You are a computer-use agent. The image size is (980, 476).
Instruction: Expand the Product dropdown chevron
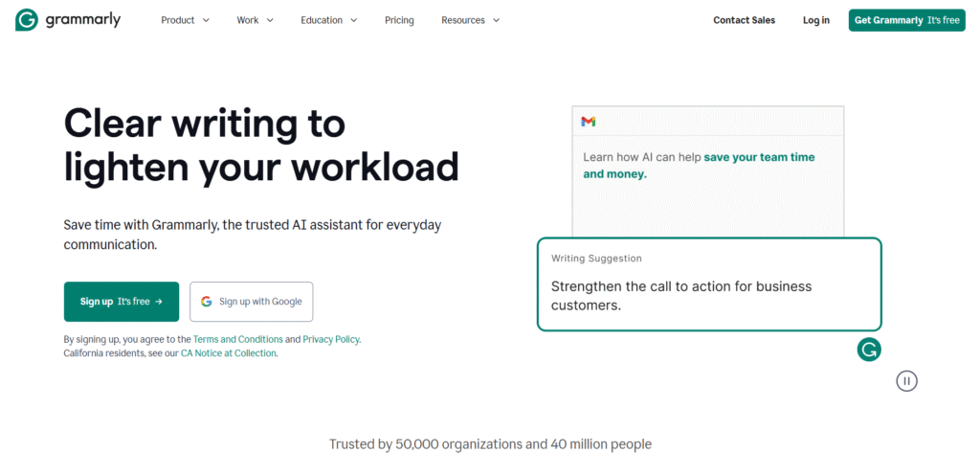206,21
